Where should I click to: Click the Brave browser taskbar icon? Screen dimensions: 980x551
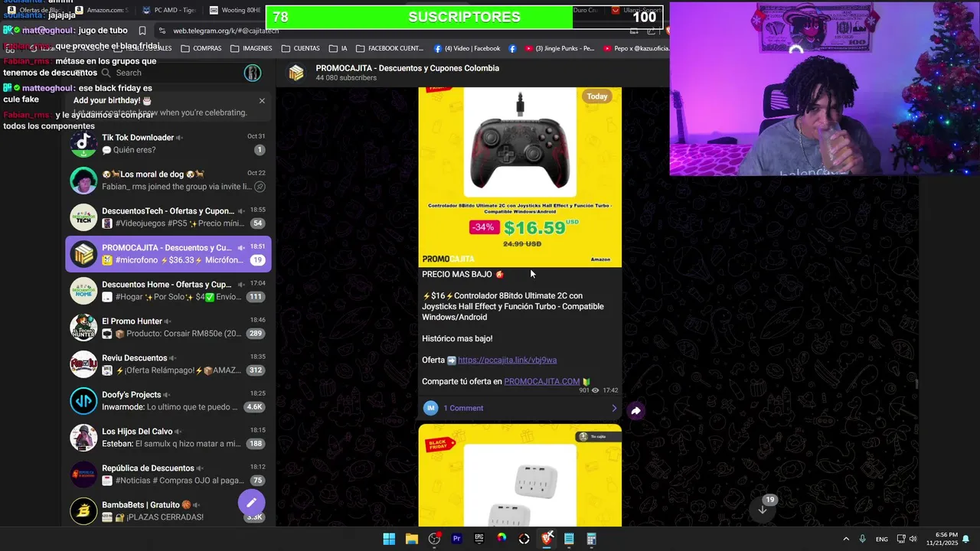547,539
